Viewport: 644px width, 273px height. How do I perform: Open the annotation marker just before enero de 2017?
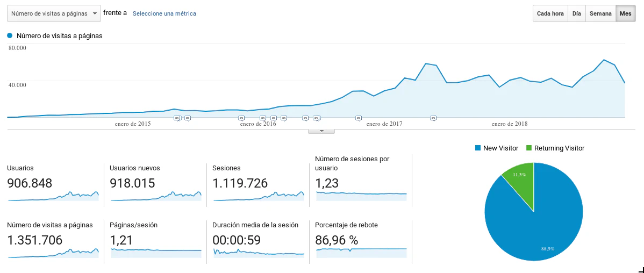click(359, 118)
